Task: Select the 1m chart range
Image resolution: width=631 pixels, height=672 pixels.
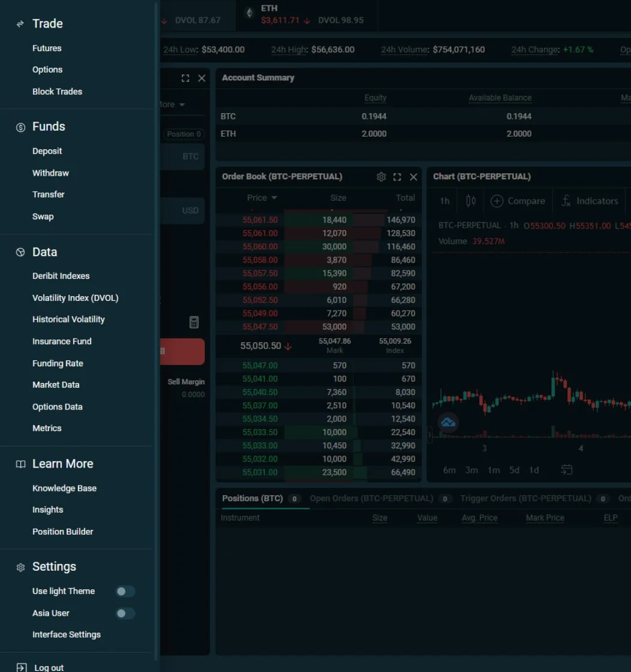Action: pyautogui.click(x=494, y=470)
